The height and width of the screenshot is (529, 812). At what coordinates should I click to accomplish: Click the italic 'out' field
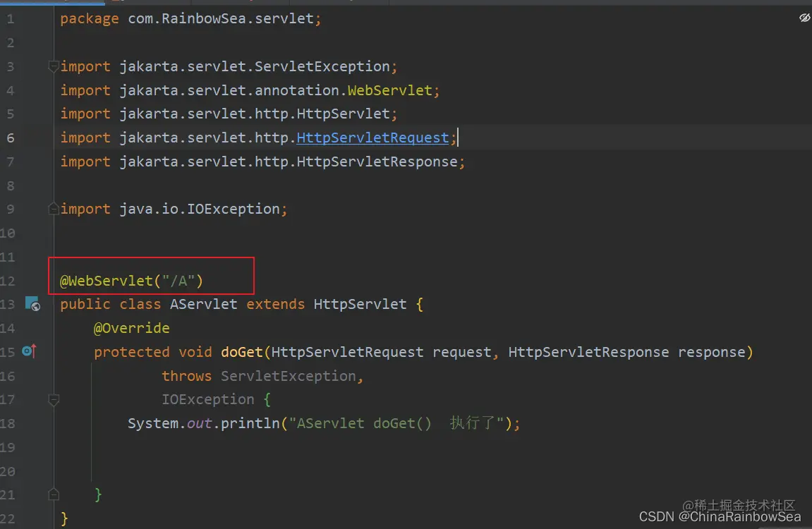click(200, 423)
